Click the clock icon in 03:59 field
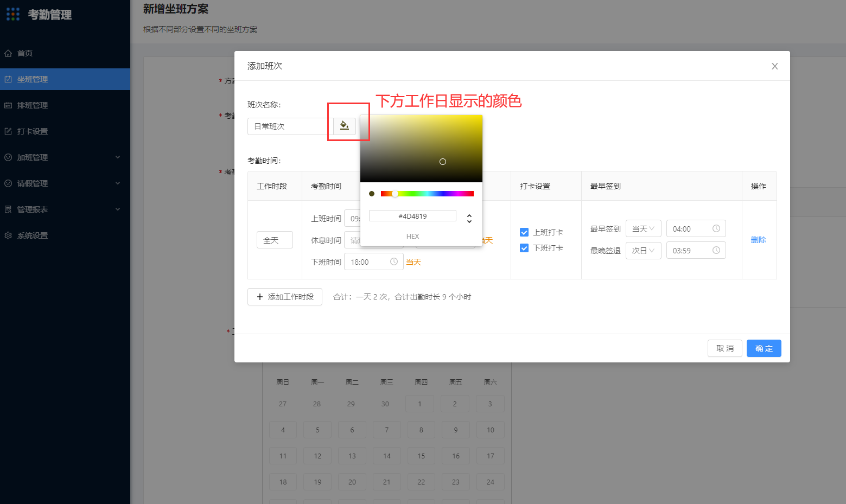The height and width of the screenshot is (504, 846). [x=716, y=250]
